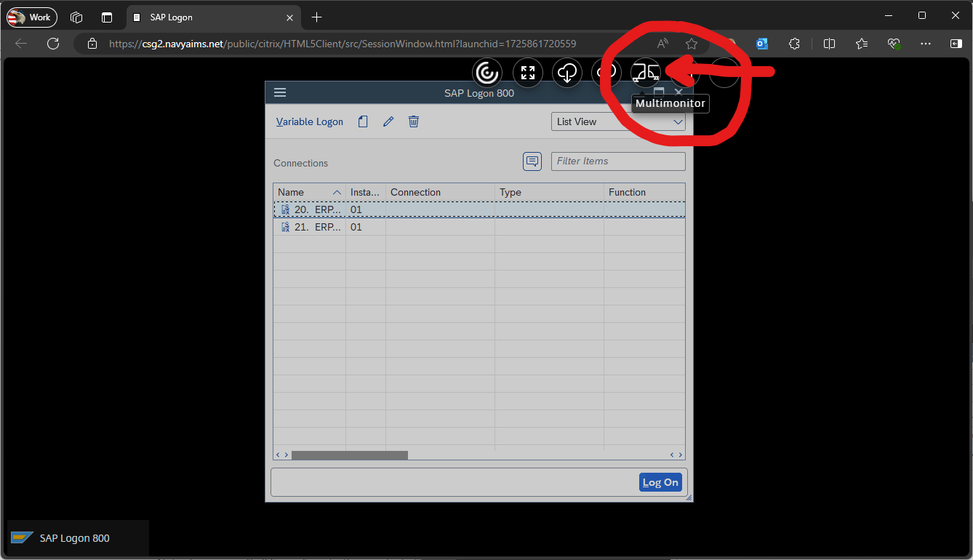The image size is (973, 560).
Task: Click the Variable Logon link
Action: [309, 121]
